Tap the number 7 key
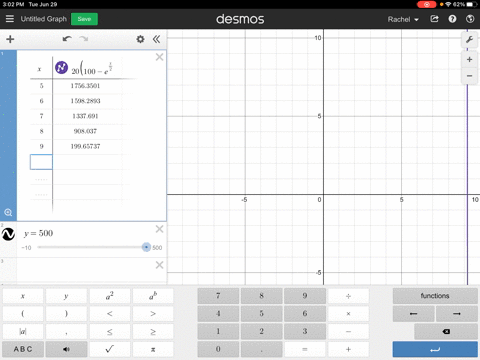 coord(218,296)
